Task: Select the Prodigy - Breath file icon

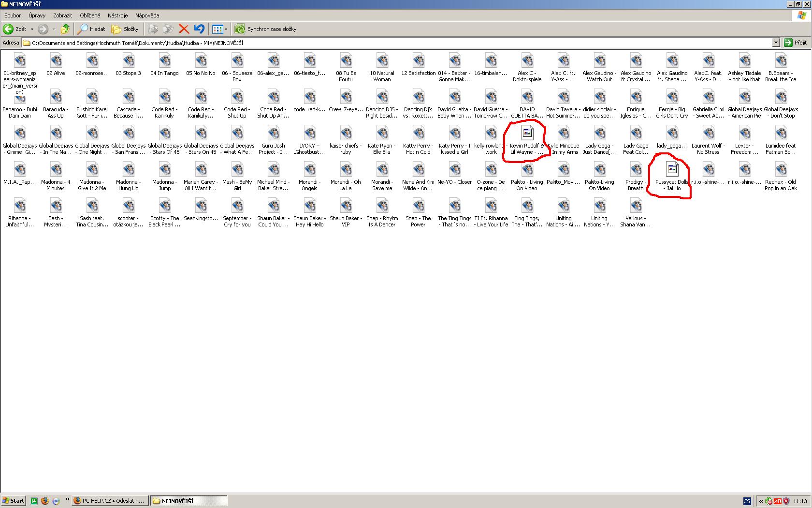Action: [636, 169]
